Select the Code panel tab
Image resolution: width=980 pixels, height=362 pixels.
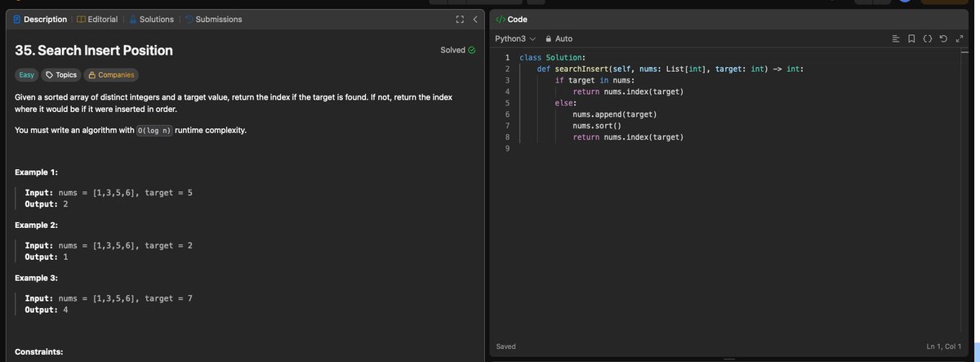(511, 19)
